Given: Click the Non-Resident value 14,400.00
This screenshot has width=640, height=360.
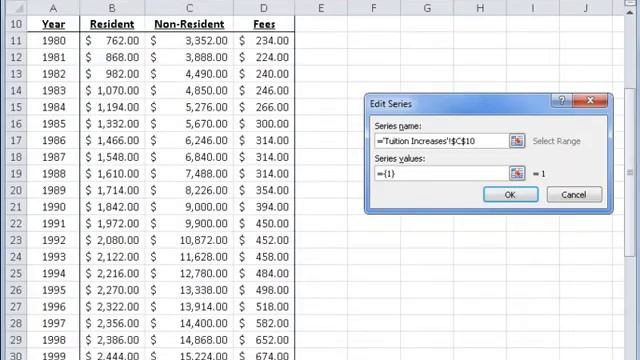Looking at the screenshot, I should tap(189, 324).
